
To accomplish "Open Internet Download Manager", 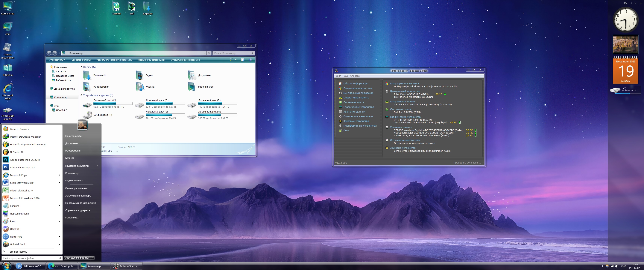I will point(25,137).
